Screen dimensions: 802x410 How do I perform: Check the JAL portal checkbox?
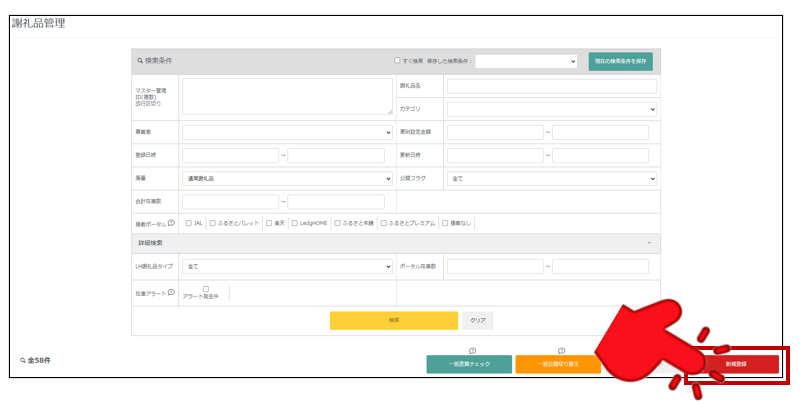click(188, 223)
